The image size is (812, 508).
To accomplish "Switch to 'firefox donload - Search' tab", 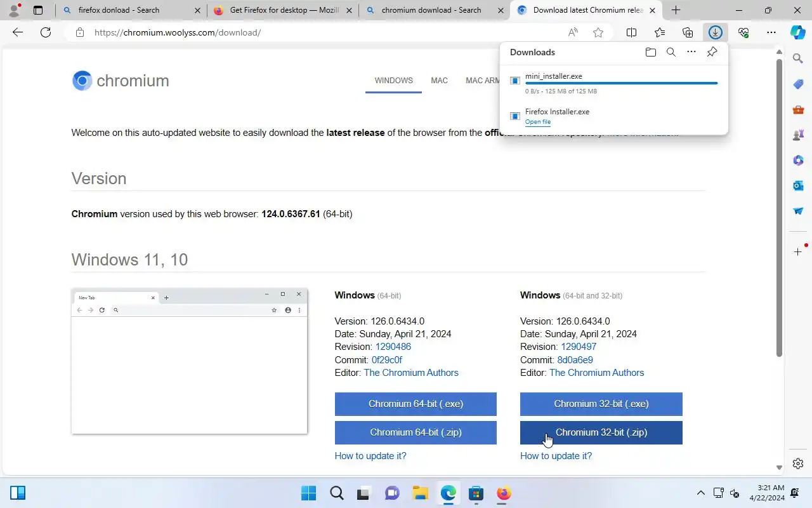I will coord(131,10).
